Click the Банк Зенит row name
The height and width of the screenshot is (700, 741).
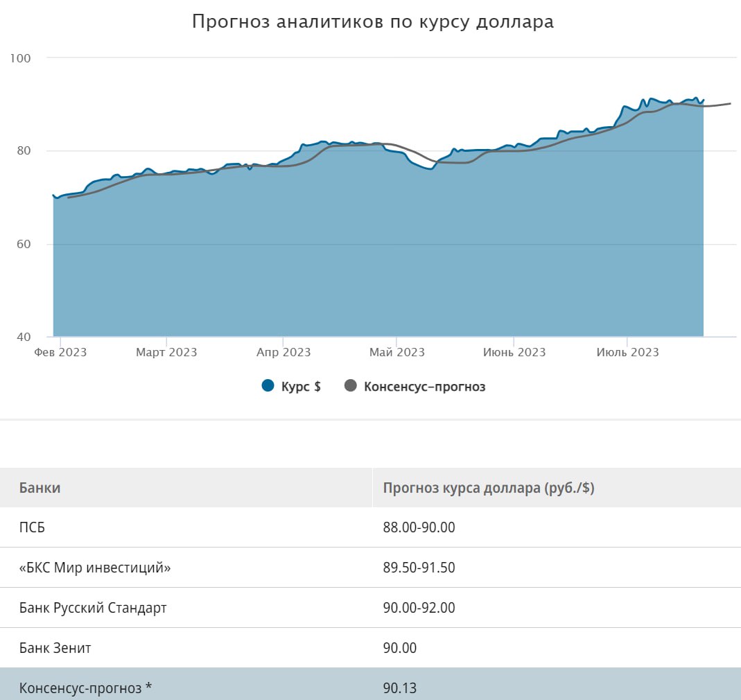55,648
